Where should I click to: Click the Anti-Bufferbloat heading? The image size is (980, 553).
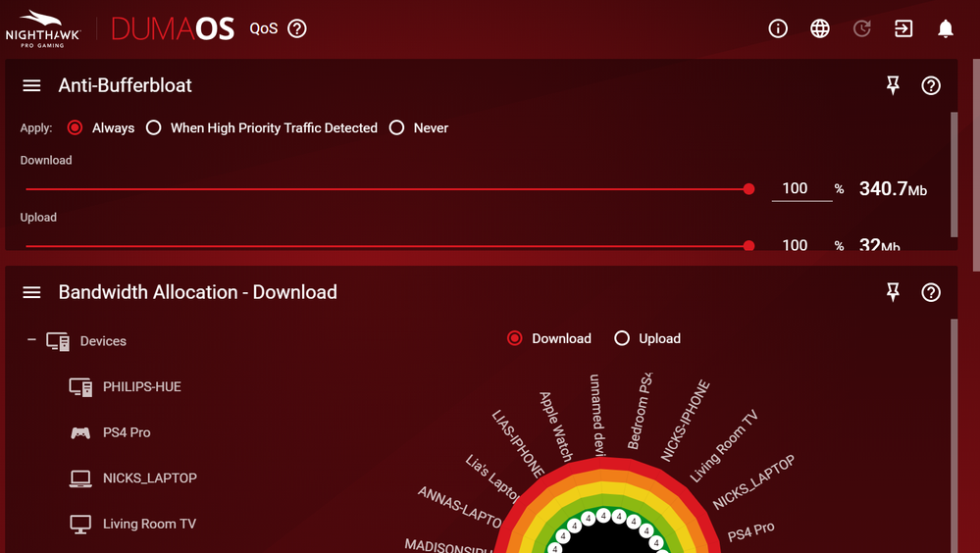coord(125,85)
